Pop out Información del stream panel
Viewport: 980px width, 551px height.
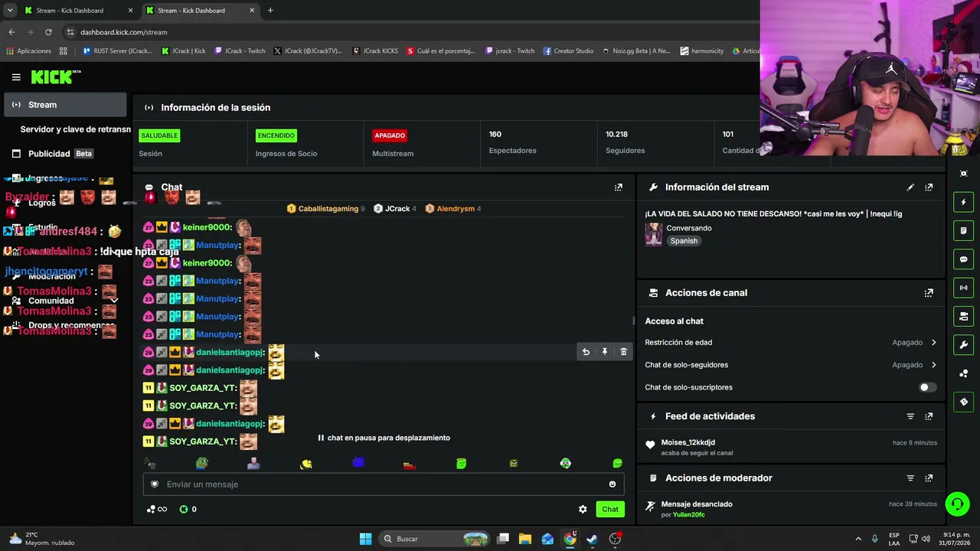[929, 187]
